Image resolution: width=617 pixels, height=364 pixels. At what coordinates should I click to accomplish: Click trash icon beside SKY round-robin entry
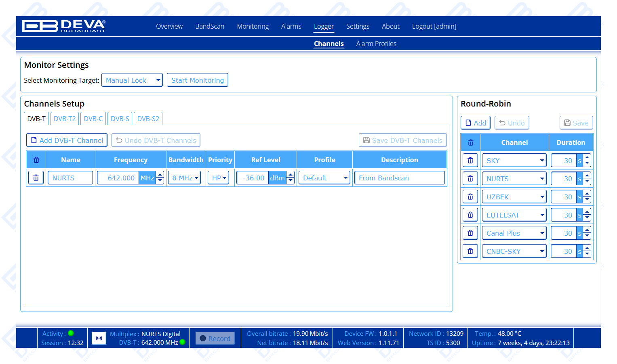[x=470, y=160]
